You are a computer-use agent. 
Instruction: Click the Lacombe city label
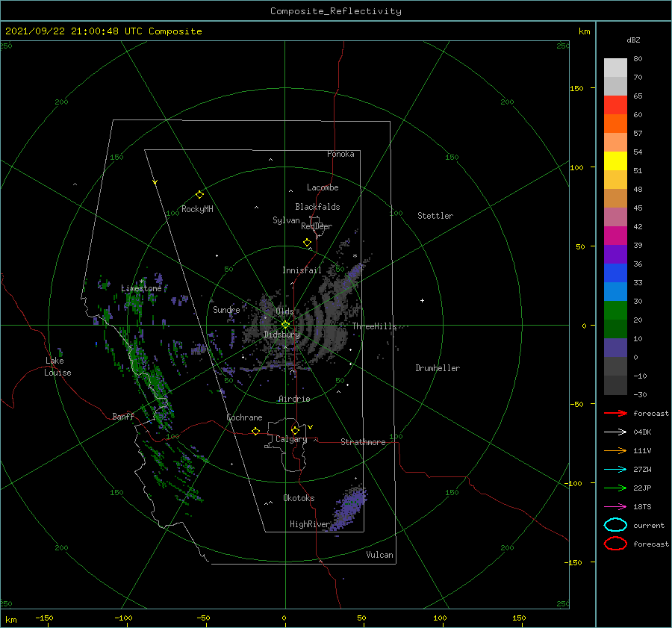coord(323,187)
